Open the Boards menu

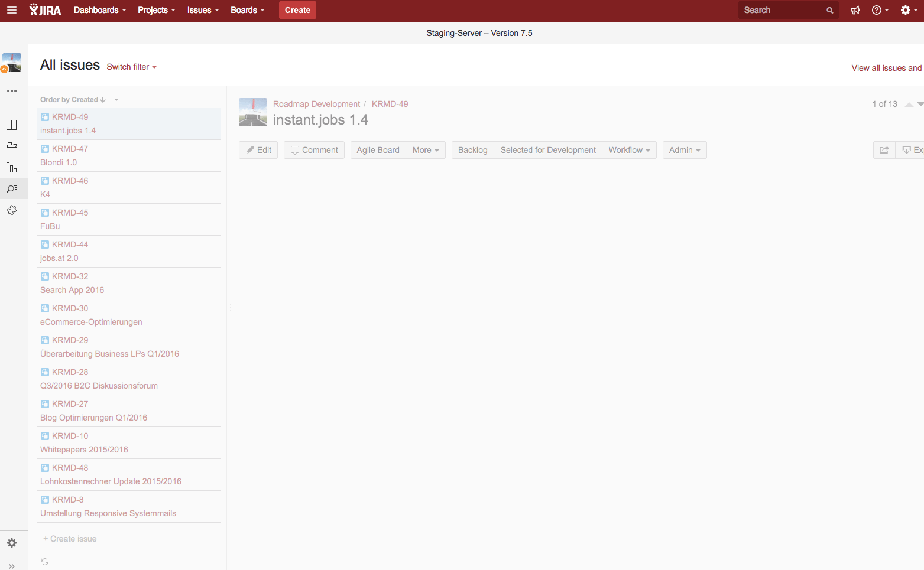pos(248,10)
